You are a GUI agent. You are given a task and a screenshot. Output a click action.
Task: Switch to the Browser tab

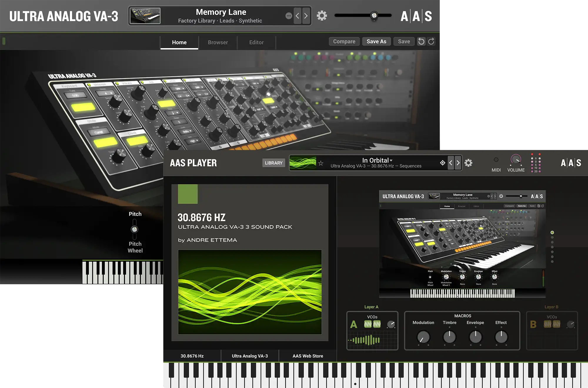click(x=218, y=42)
